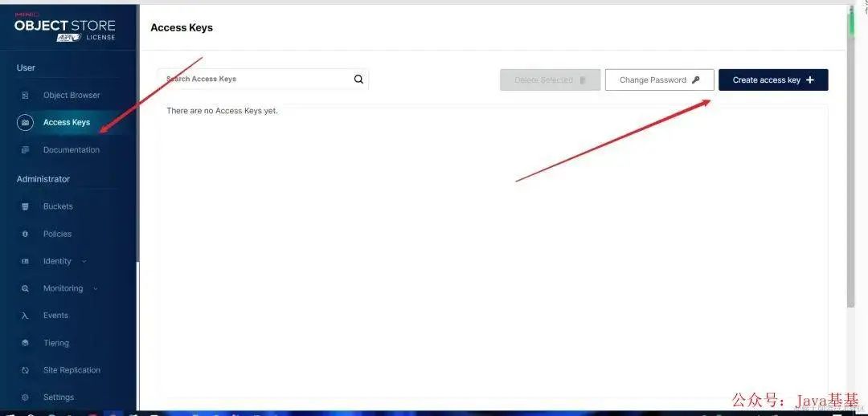Click the 'User' section label

[26, 67]
